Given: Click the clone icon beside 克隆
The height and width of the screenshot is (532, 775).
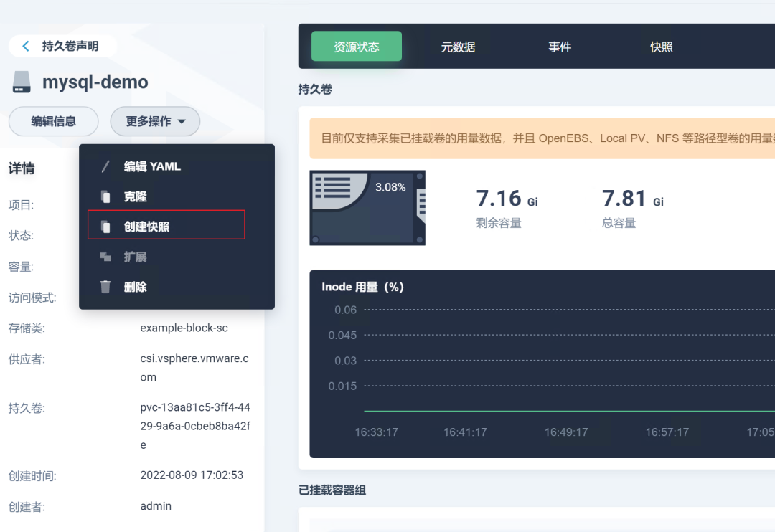Looking at the screenshot, I should pos(105,196).
